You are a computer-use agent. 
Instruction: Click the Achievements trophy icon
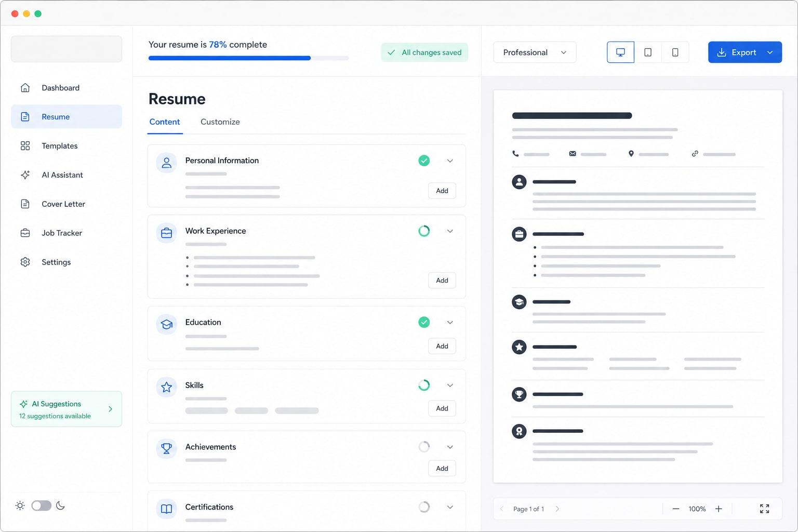(x=166, y=448)
